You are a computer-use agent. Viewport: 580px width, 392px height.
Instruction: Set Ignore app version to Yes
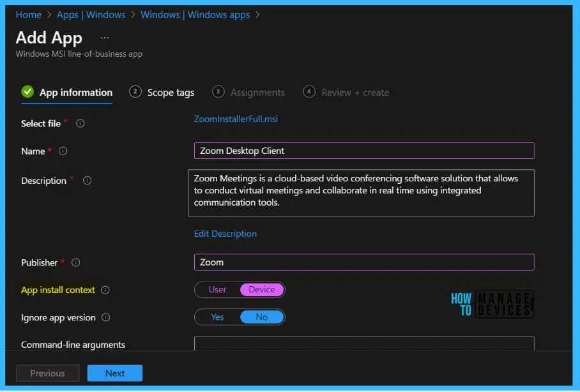pyautogui.click(x=217, y=317)
